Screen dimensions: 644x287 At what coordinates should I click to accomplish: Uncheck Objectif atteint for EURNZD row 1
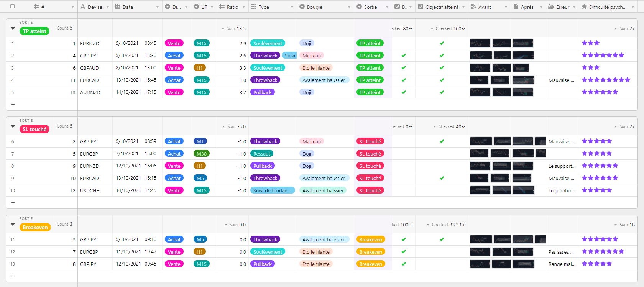(x=442, y=43)
